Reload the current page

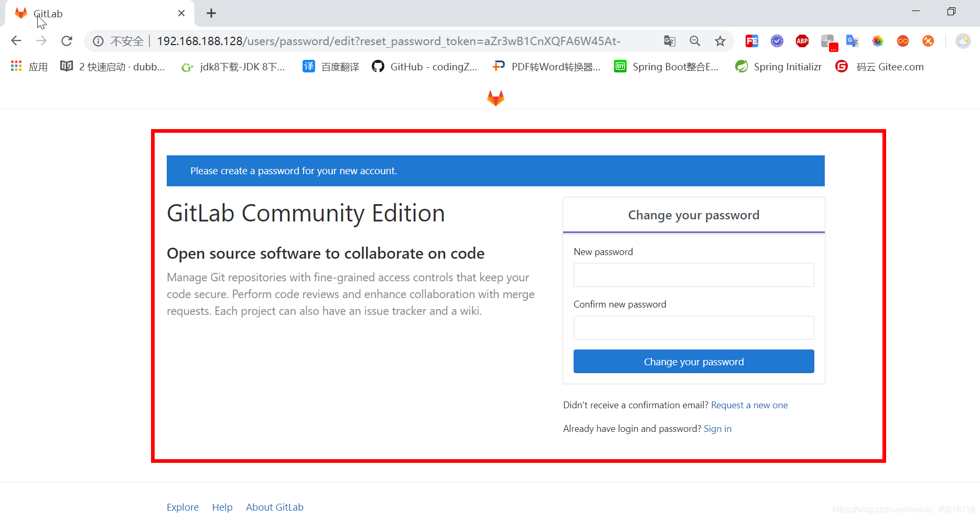[x=67, y=41]
